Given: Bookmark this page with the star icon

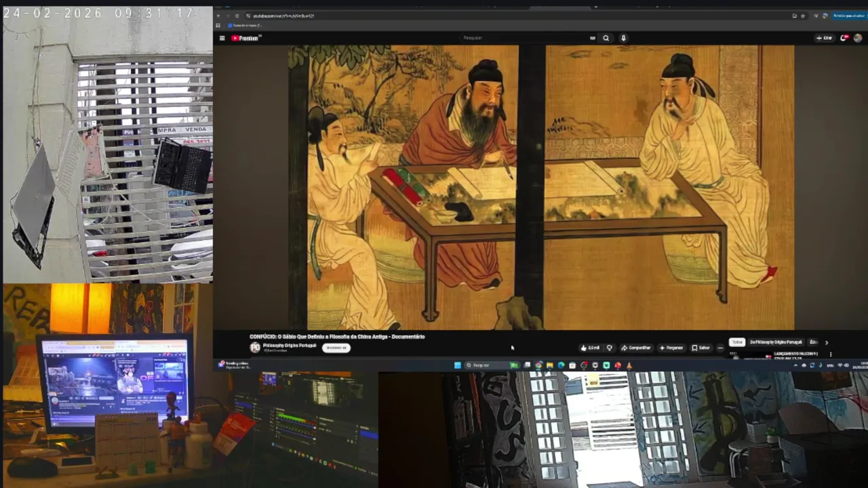Looking at the screenshot, I should click(803, 16).
